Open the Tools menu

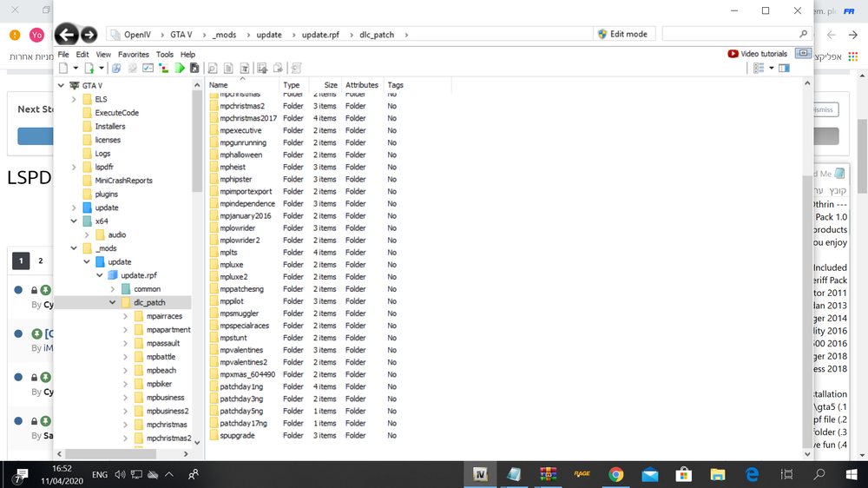165,54
